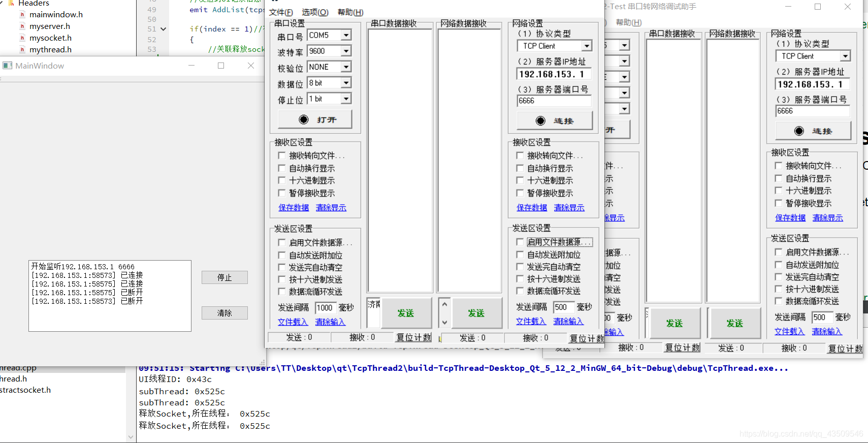Click serial-side 清除显示 link in front window

(331, 207)
